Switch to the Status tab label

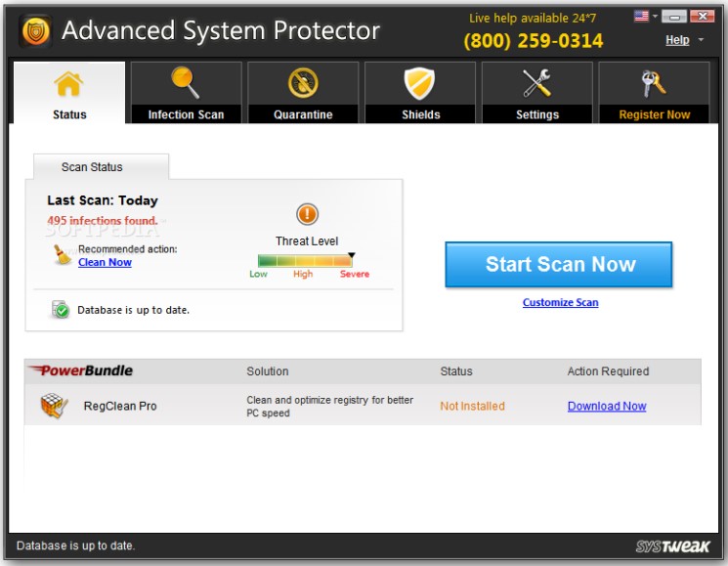69,114
